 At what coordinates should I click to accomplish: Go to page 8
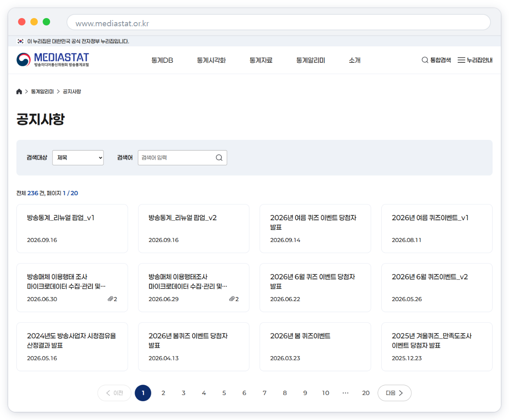(x=285, y=393)
